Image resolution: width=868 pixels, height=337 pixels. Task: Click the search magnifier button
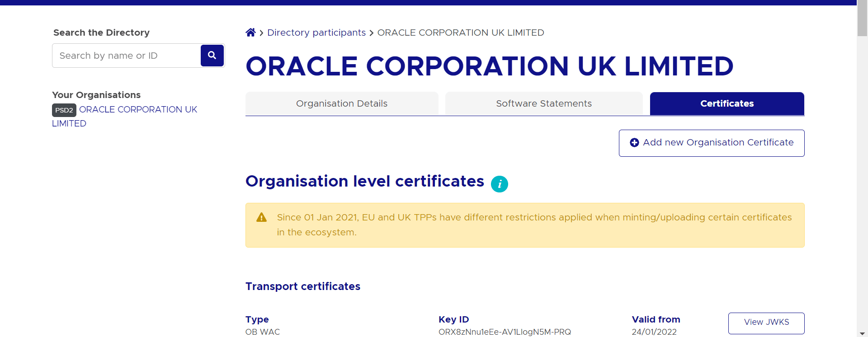pos(212,55)
